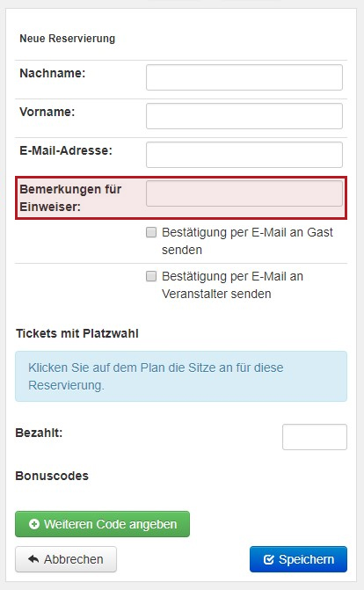Viewport: 364px width, 590px height.
Task: Click the reply arrow icon beside Abbrechen
Action: click(x=33, y=559)
